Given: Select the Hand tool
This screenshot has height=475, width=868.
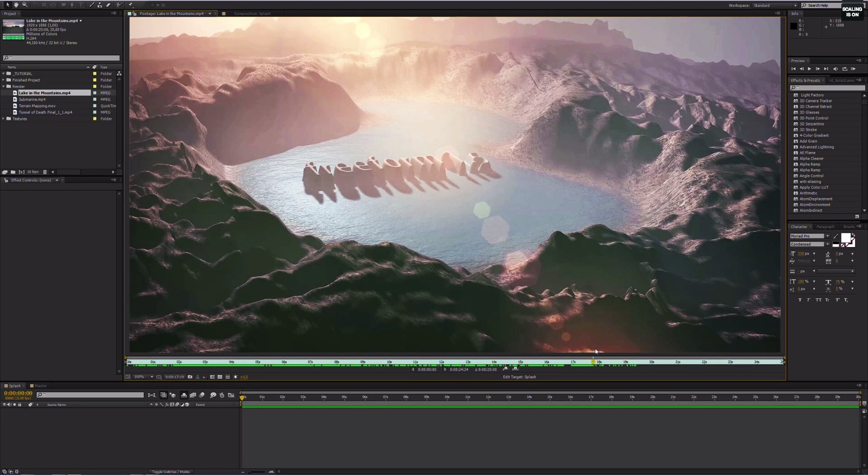Looking at the screenshot, I should [x=16, y=5].
